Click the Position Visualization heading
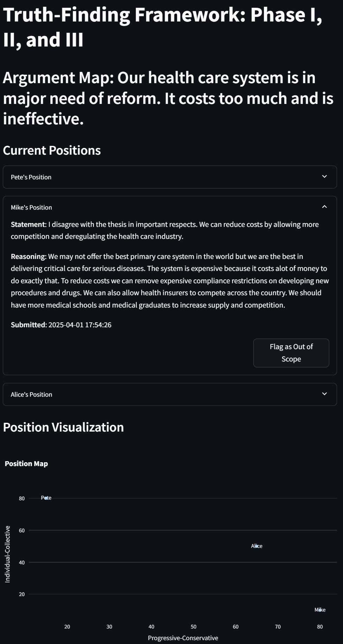 pyautogui.click(x=63, y=427)
